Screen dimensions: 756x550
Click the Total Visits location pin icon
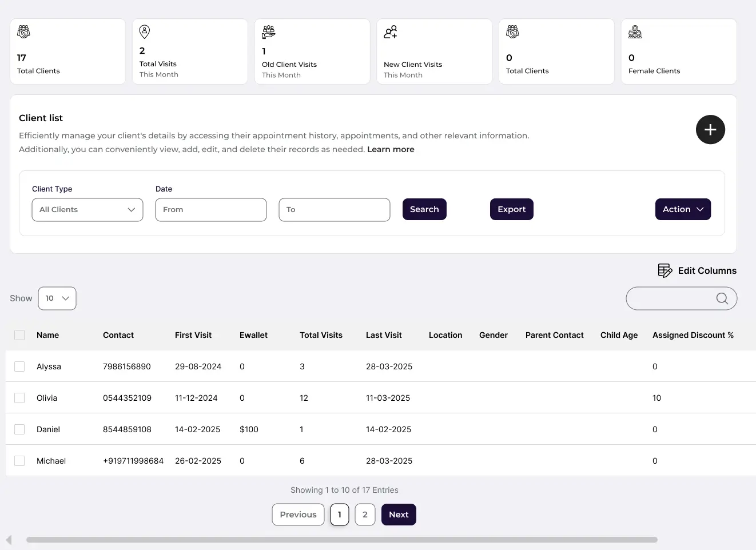[x=145, y=31]
